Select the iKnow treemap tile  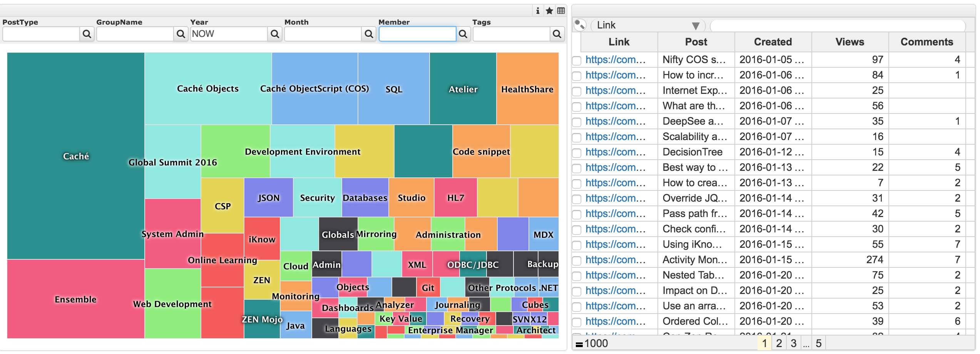pyautogui.click(x=262, y=239)
